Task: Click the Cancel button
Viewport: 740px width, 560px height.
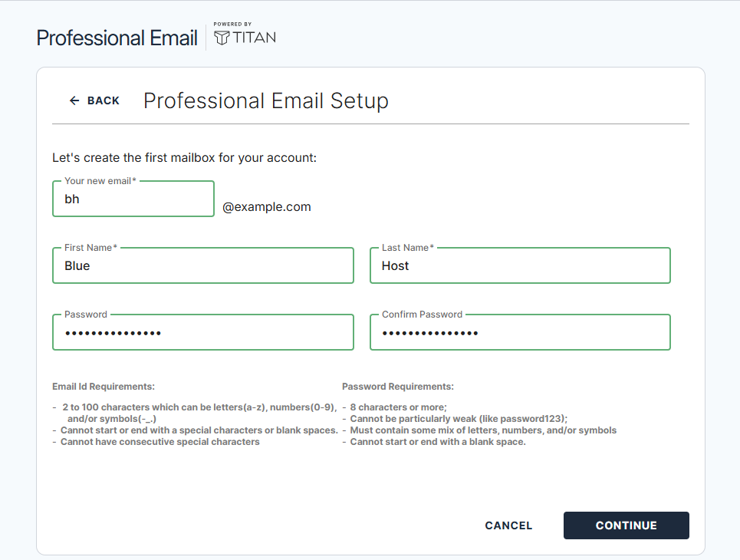Action: [508, 525]
